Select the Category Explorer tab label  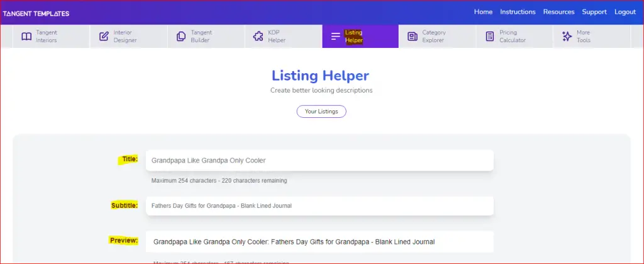(x=434, y=36)
